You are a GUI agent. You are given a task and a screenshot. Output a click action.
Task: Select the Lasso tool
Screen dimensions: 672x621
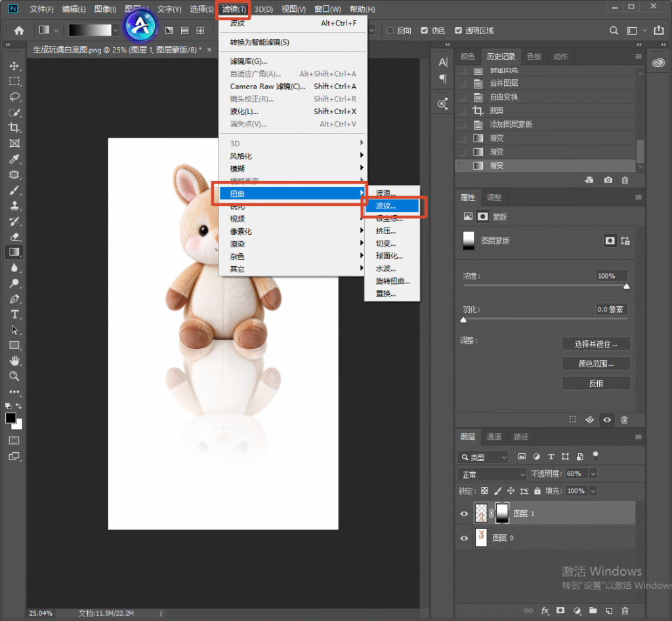14,97
